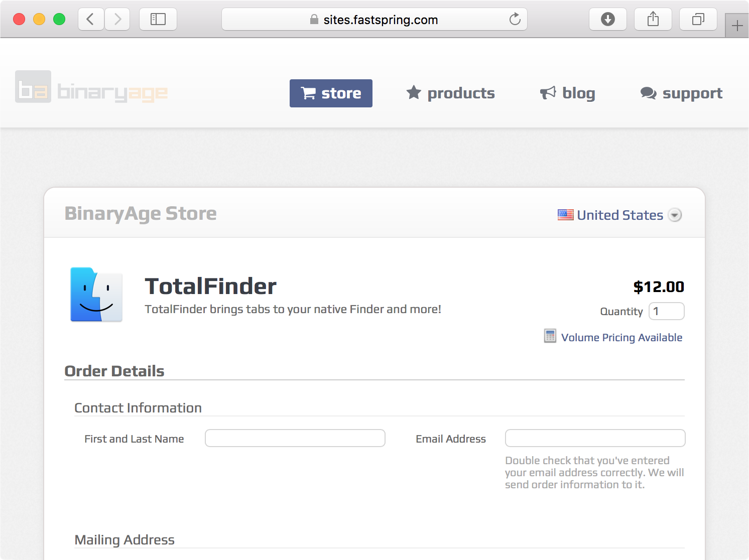
Task: Open Volume Pricing Available link
Action: (621, 337)
